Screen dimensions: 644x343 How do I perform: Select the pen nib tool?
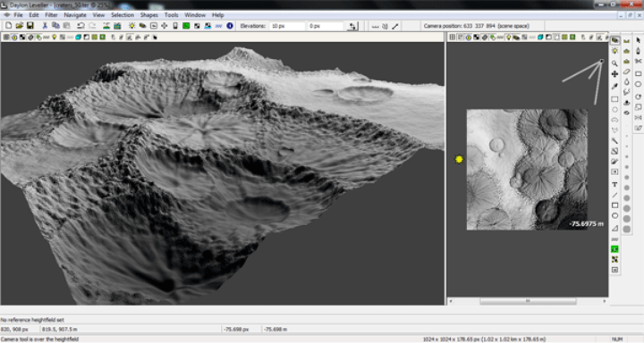click(638, 51)
